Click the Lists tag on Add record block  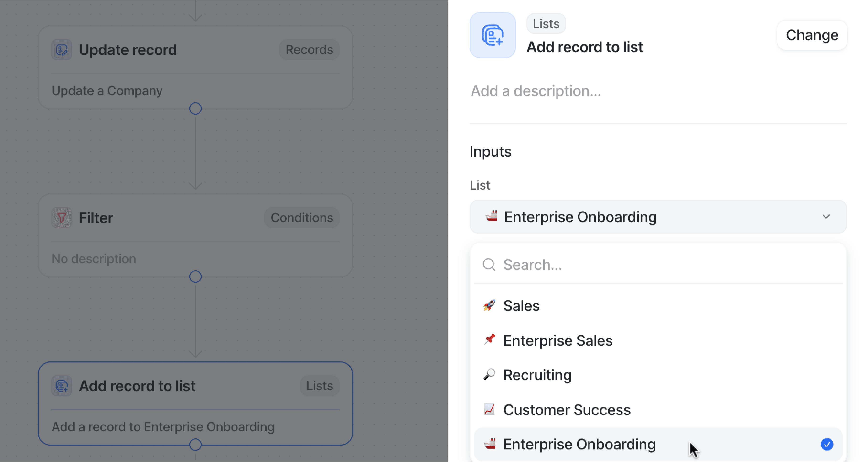click(x=319, y=386)
